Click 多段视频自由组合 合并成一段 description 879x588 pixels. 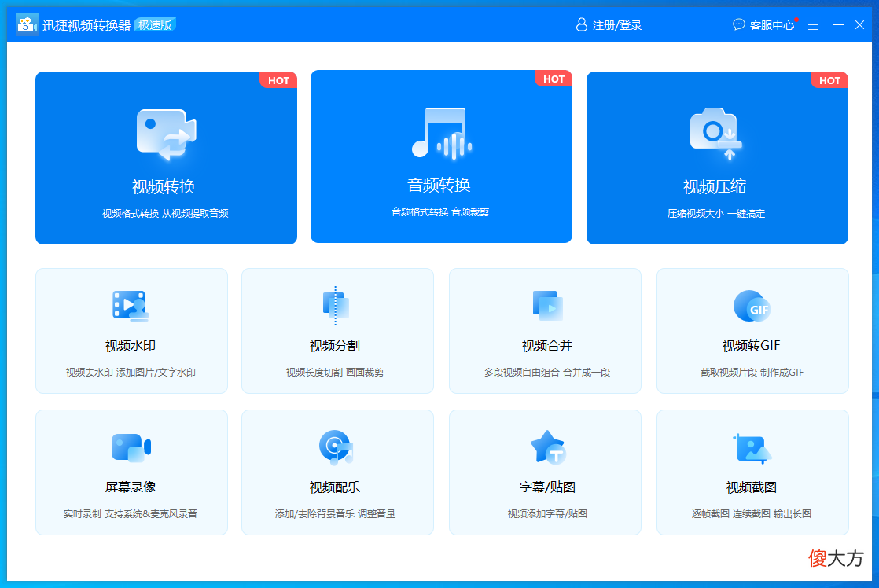click(547, 372)
